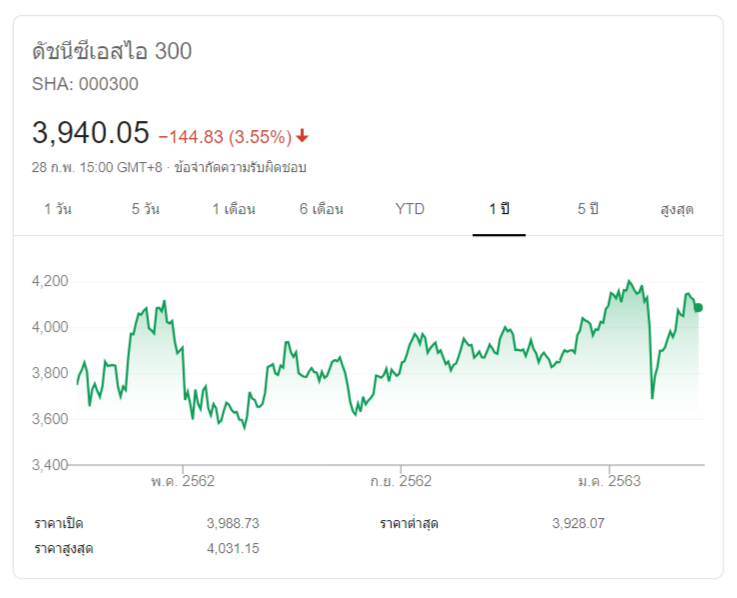Show the 6 เดือน chart range
737x598 pixels.
321,209
